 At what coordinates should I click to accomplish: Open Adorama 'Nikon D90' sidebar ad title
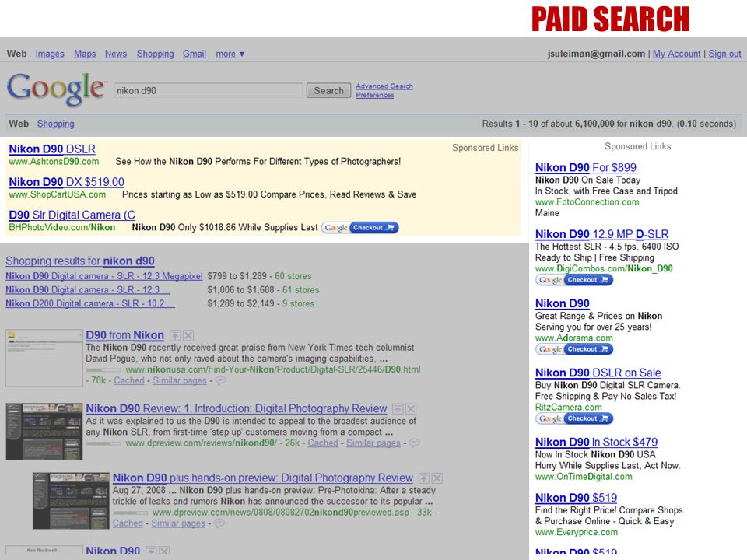[562, 303]
